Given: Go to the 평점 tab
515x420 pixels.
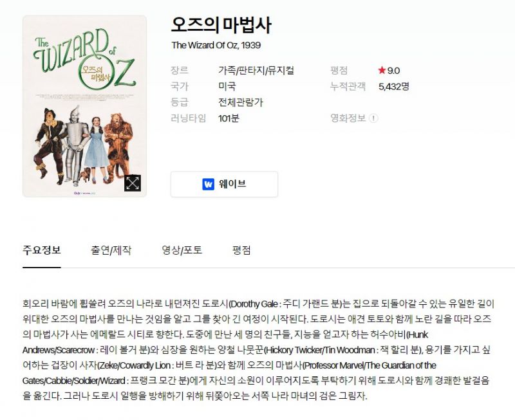Looking at the screenshot, I should (241, 250).
